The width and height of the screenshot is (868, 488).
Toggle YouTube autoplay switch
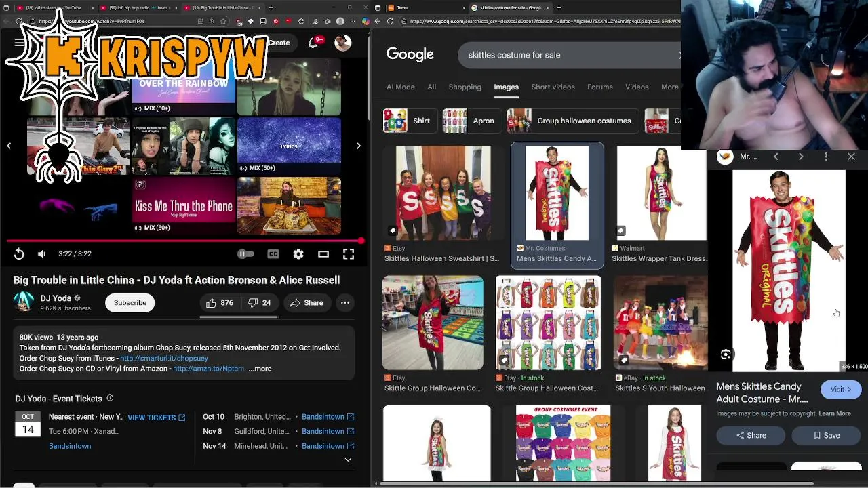(x=245, y=254)
